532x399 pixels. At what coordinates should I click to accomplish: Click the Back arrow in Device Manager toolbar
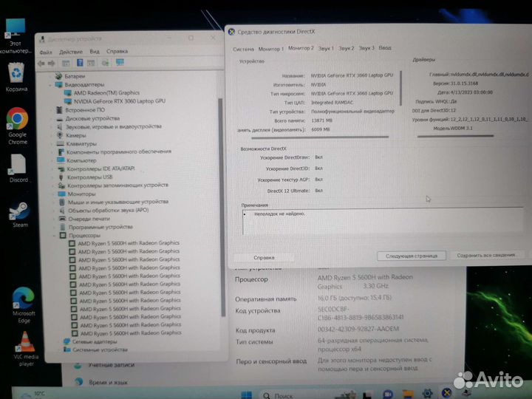click(41, 64)
